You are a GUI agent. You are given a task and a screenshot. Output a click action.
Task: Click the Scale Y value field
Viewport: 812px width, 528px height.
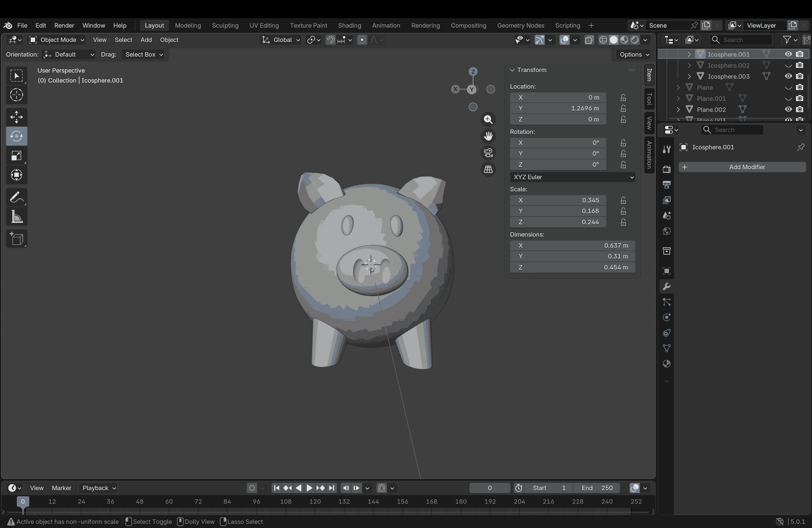tap(558, 211)
